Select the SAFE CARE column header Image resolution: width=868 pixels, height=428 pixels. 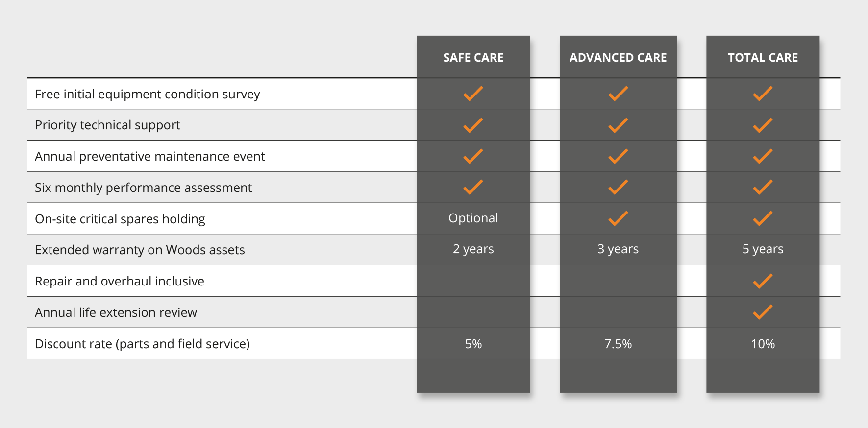(x=473, y=58)
